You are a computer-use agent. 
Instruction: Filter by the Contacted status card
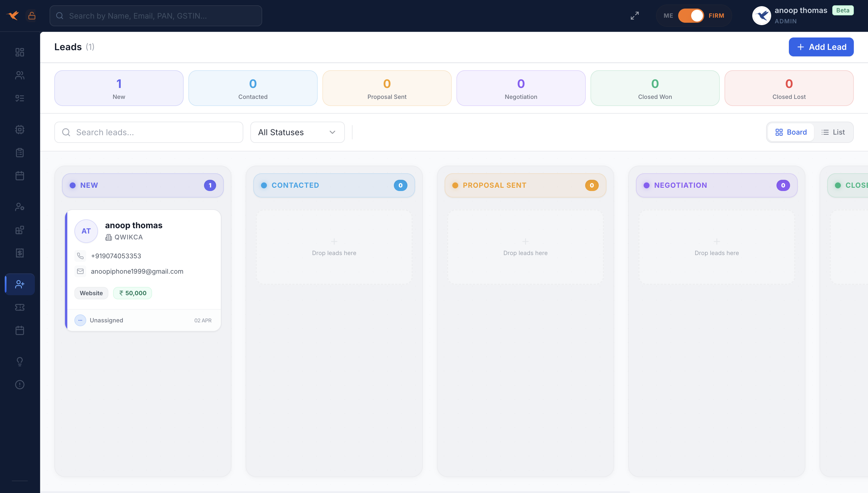pyautogui.click(x=253, y=88)
